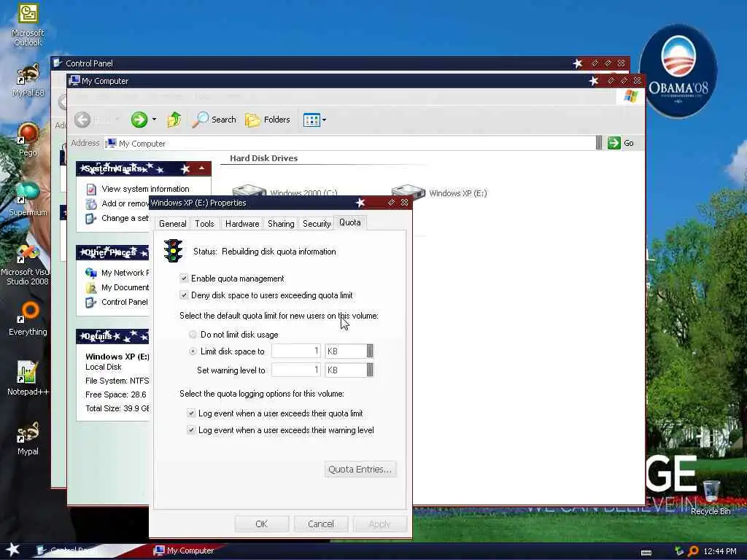This screenshot has height=560, width=747.
Task: Open View system information task
Action: (x=138, y=189)
